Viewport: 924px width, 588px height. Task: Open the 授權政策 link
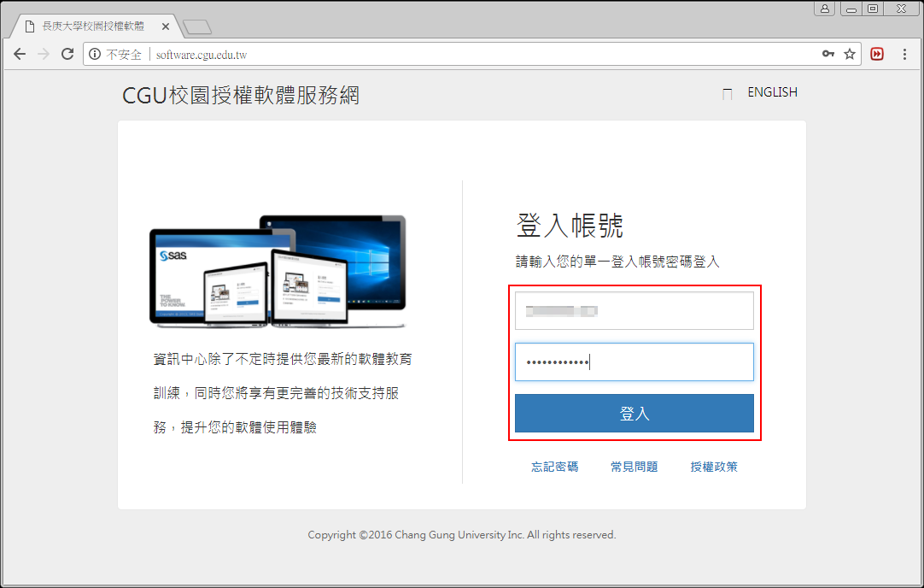714,467
